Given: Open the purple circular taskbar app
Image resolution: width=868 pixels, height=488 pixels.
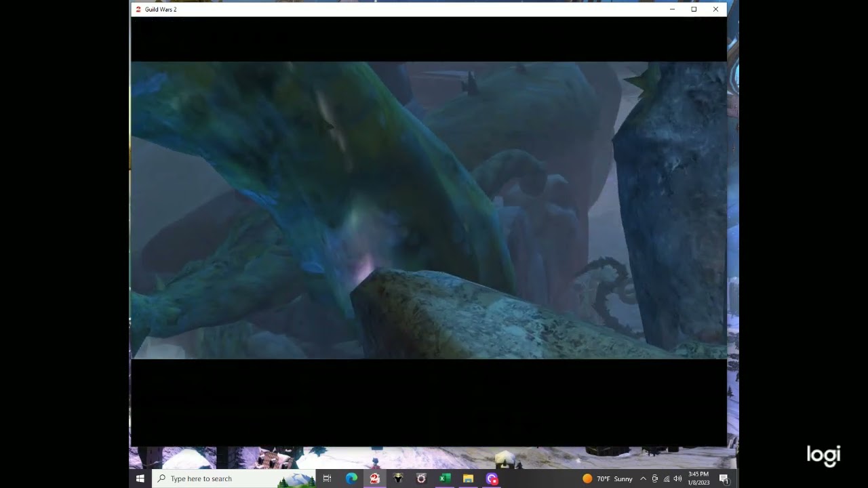Looking at the screenshot, I should pos(492,479).
